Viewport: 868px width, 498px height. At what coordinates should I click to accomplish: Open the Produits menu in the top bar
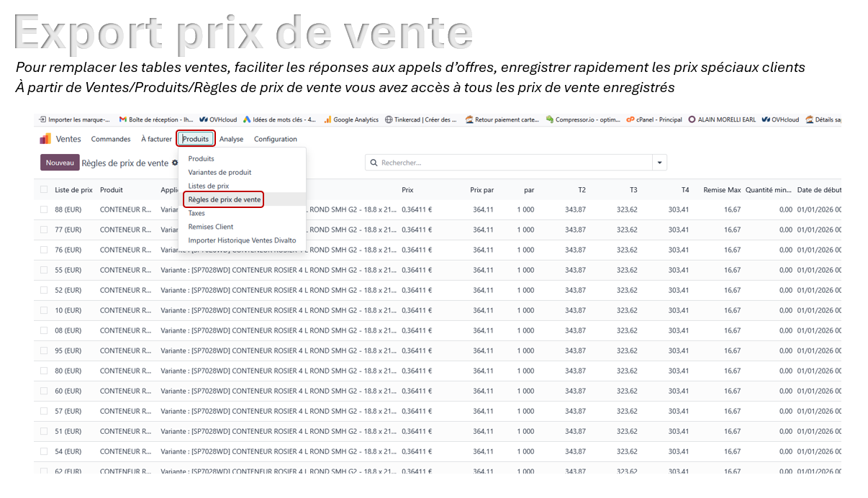(x=196, y=139)
